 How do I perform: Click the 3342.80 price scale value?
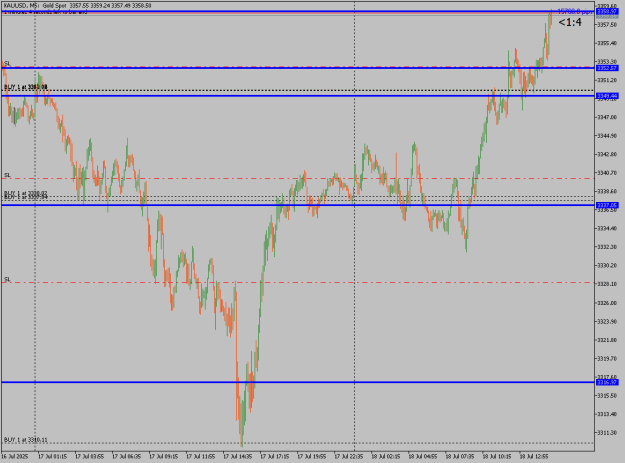coord(607,154)
